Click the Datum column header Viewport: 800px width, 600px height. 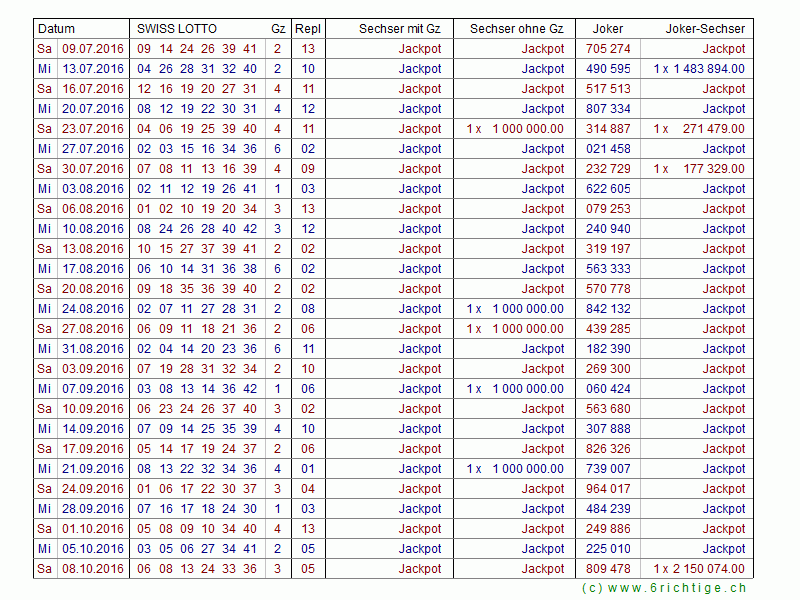click(57, 29)
